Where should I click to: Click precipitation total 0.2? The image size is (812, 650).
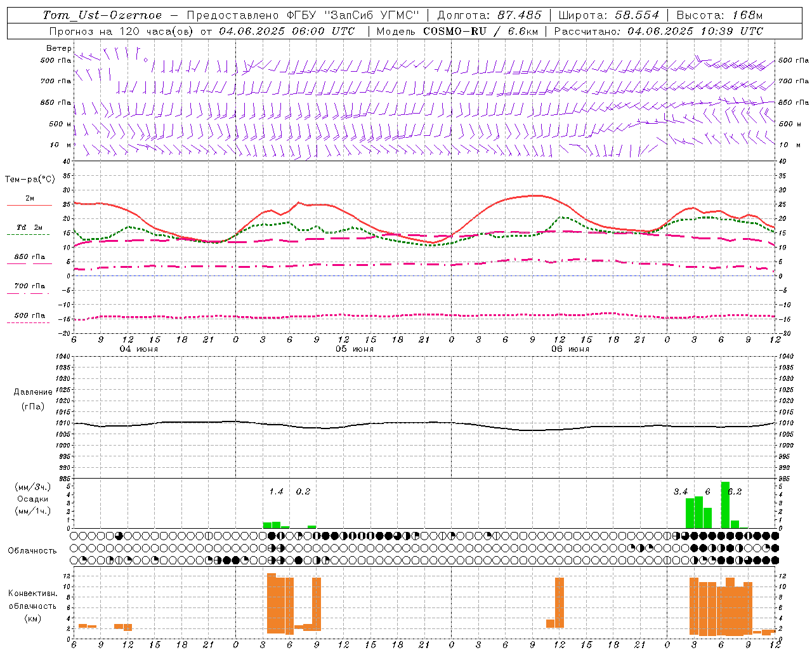pos(303,492)
